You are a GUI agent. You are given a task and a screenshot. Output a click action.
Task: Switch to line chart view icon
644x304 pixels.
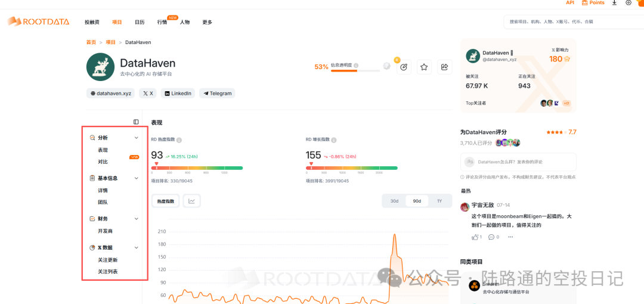click(x=192, y=201)
